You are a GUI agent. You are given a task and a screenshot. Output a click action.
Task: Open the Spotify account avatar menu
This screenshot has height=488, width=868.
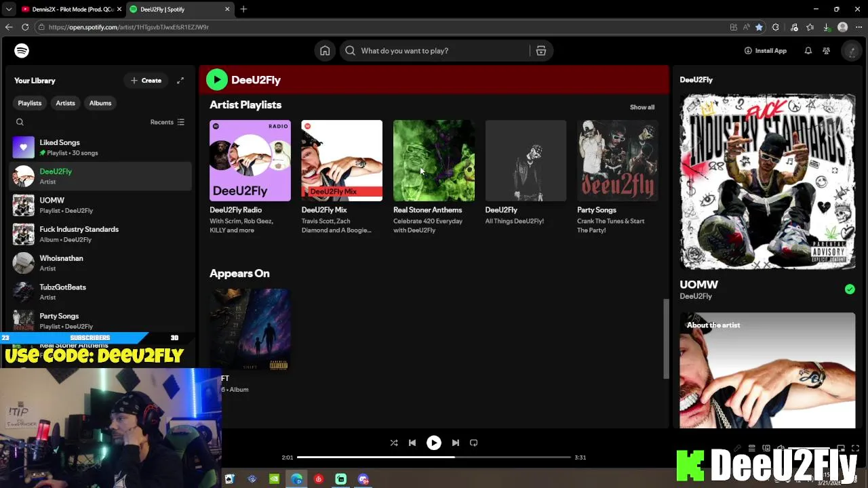(851, 51)
